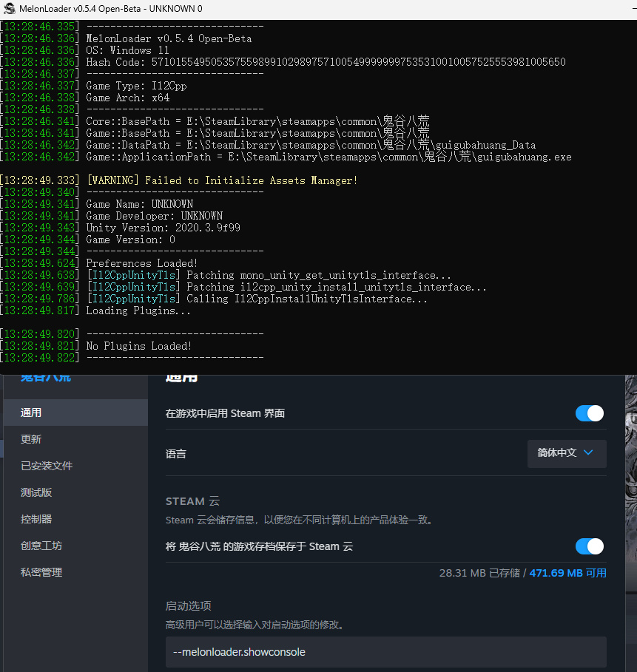Click the 语言 label
The width and height of the screenshot is (637, 672).
click(176, 453)
